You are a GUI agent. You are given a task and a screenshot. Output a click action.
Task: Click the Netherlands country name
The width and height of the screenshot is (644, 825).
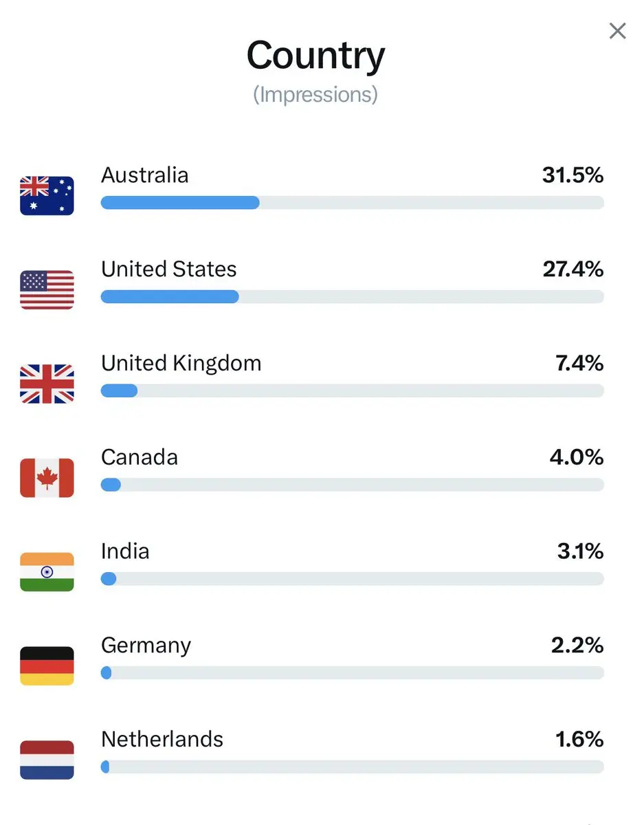click(x=162, y=739)
